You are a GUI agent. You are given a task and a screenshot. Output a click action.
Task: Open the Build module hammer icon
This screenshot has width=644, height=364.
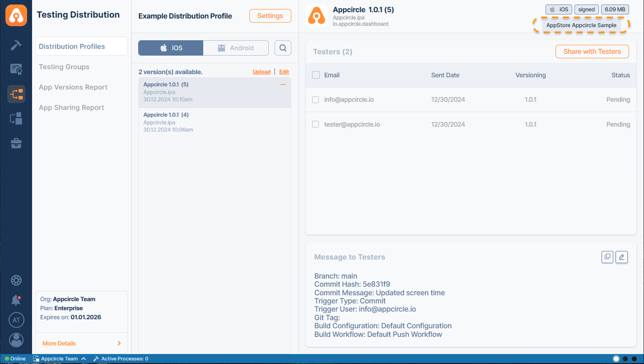(16, 45)
